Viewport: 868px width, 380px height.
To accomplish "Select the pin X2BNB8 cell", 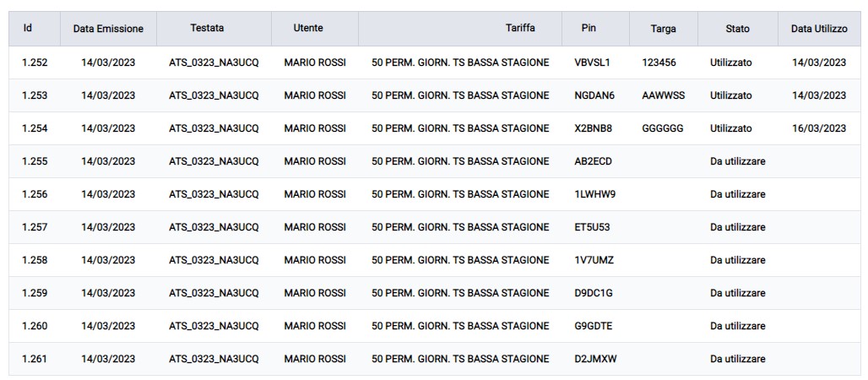I will [594, 128].
